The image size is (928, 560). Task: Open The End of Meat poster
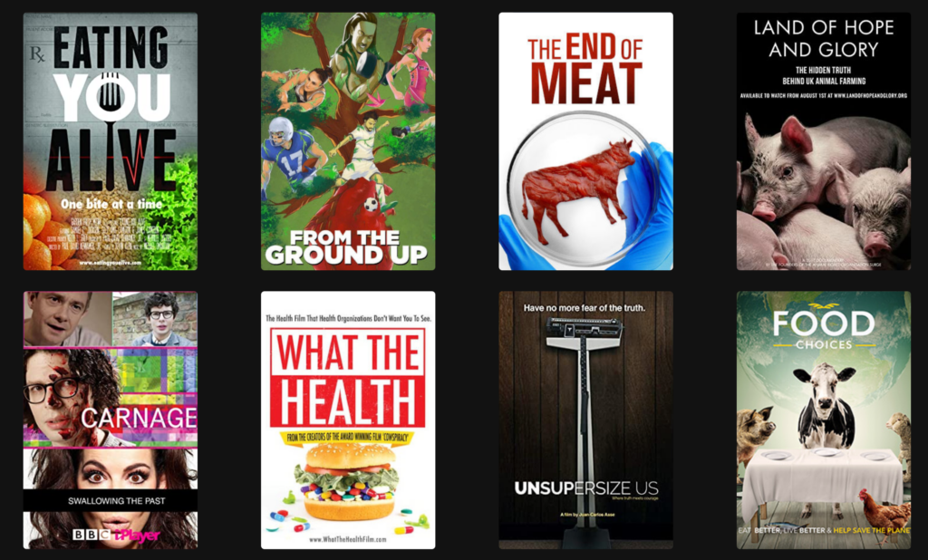pos(586,140)
